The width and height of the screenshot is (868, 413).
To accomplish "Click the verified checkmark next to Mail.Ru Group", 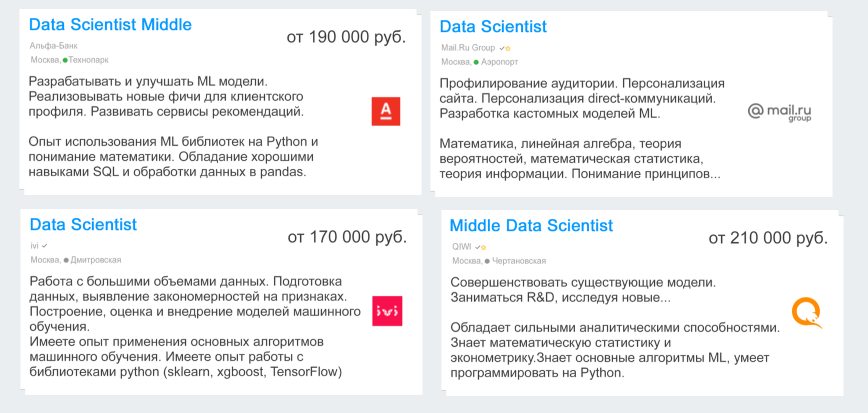I will click(x=501, y=48).
